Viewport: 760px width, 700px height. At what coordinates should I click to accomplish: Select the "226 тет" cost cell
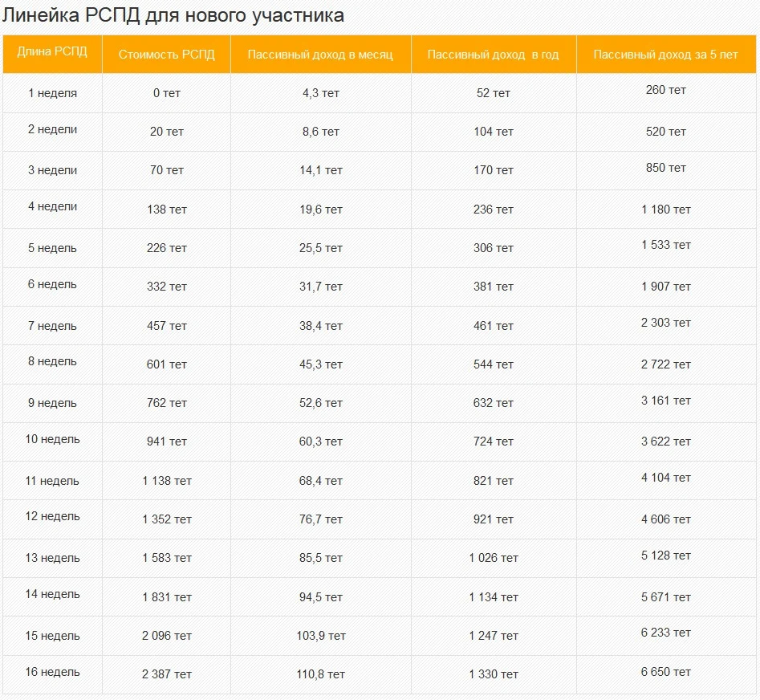(x=167, y=248)
